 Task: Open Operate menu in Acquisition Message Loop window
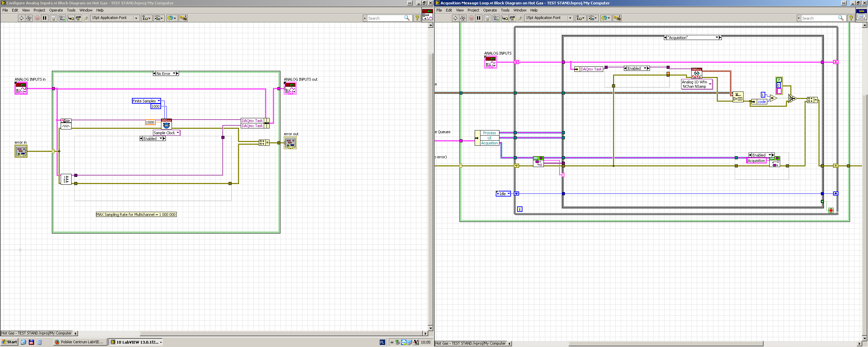pos(490,10)
